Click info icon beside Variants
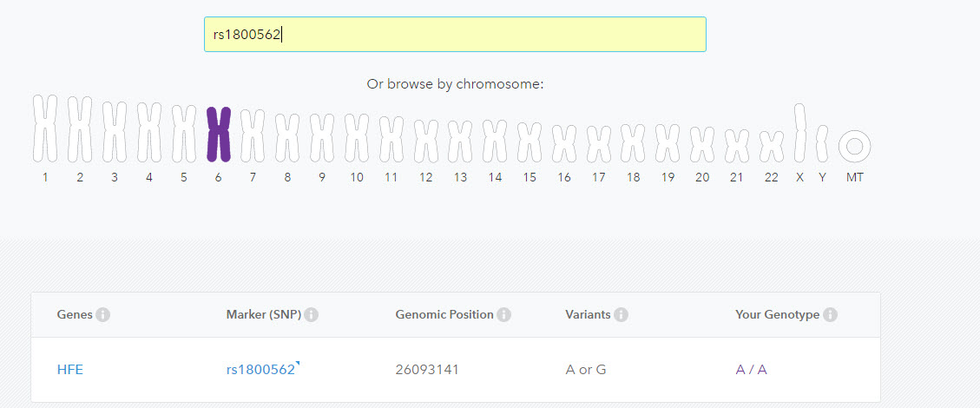 pos(621,315)
